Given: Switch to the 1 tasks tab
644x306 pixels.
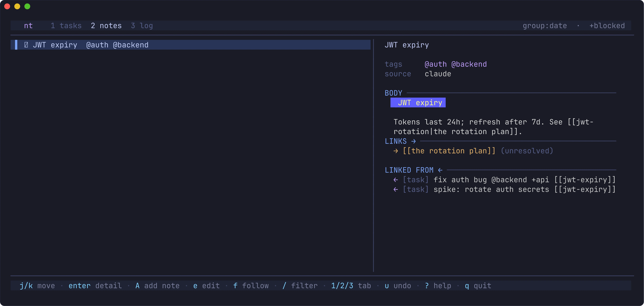Looking at the screenshot, I should point(66,26).
